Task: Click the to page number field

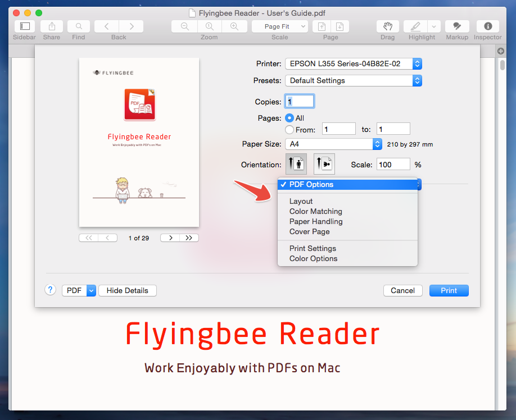Action: click(x=393, y=129)
